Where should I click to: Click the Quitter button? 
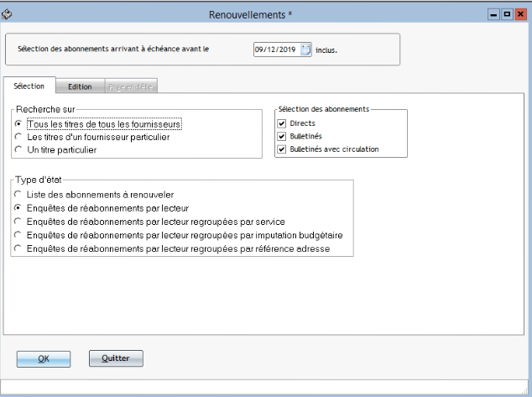pyautogui.click(x=116, y=358)
